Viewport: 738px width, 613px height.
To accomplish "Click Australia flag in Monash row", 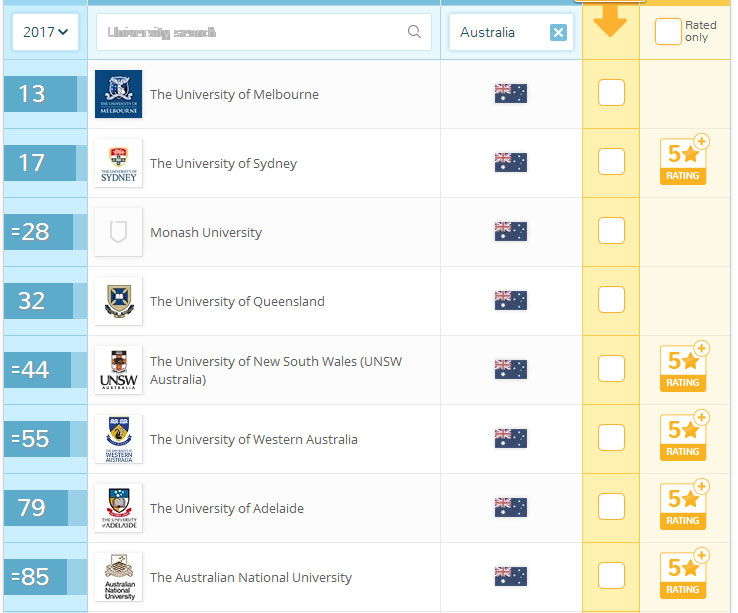I will (511, 231).
